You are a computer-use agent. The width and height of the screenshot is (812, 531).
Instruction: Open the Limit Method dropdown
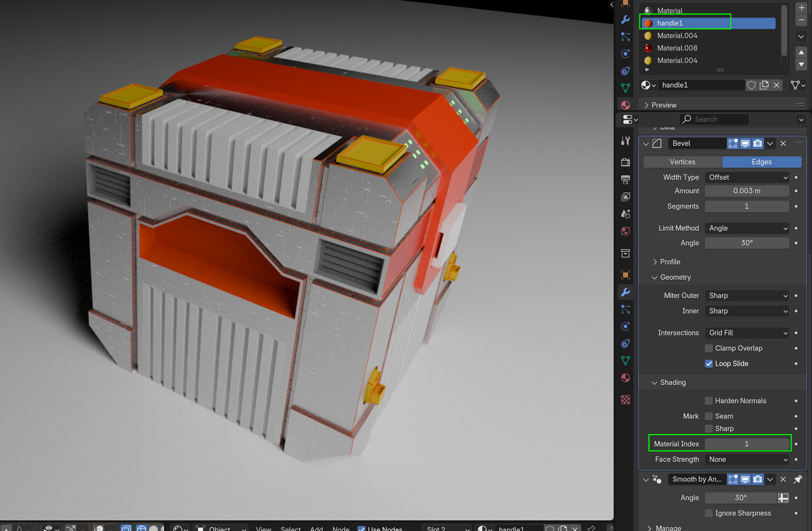[x=747, y=228]
